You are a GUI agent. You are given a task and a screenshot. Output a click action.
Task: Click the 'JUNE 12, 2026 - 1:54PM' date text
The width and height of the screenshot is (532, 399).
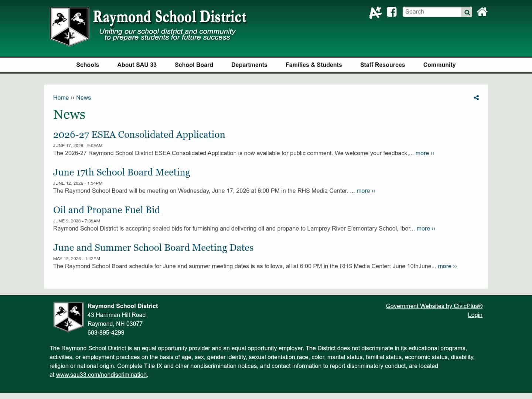(x=78, y=183)
